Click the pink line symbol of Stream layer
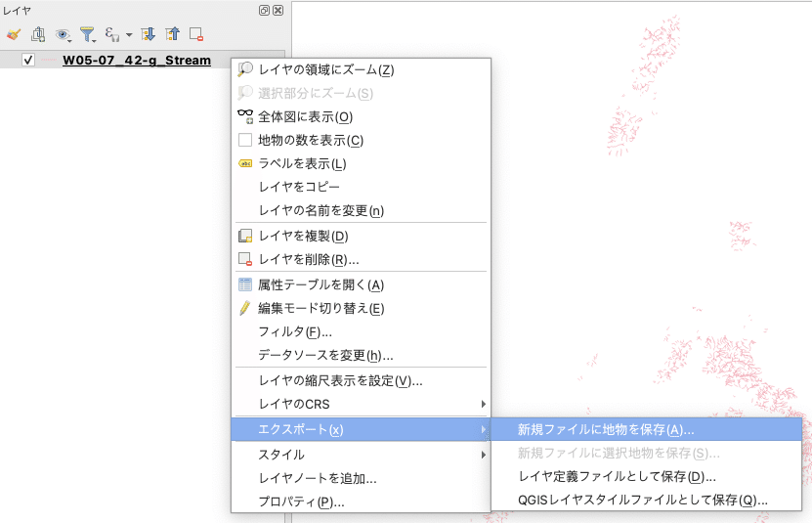The image size is (812, 523). click(x=49, y=61)
